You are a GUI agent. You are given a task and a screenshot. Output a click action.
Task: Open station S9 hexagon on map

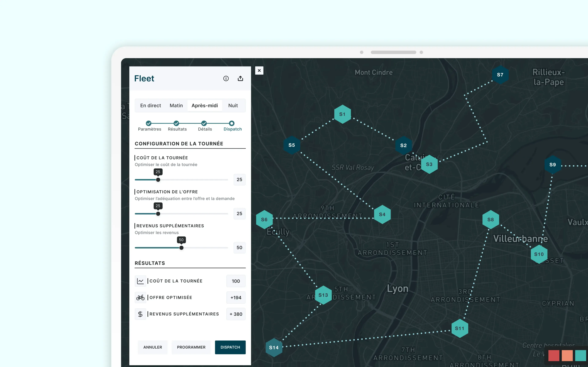[x=552, y=165]
